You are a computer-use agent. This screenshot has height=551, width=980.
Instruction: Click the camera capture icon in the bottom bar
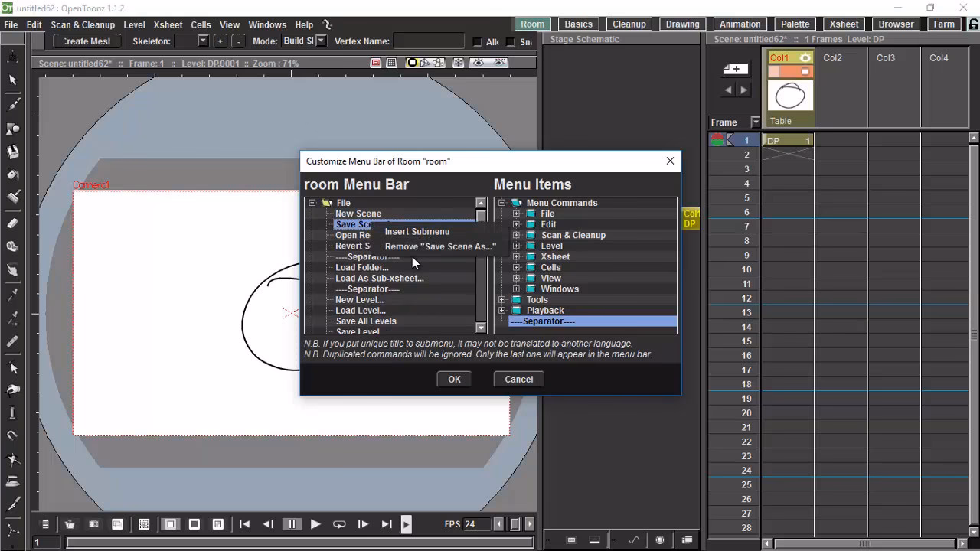click(x=93, y=523)
